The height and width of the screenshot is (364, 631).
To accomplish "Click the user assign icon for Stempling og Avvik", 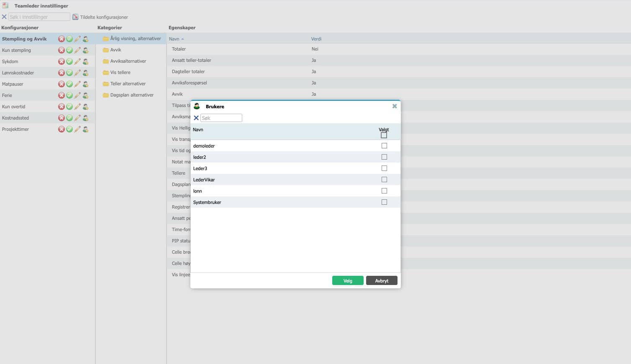I will coord(85,39).
